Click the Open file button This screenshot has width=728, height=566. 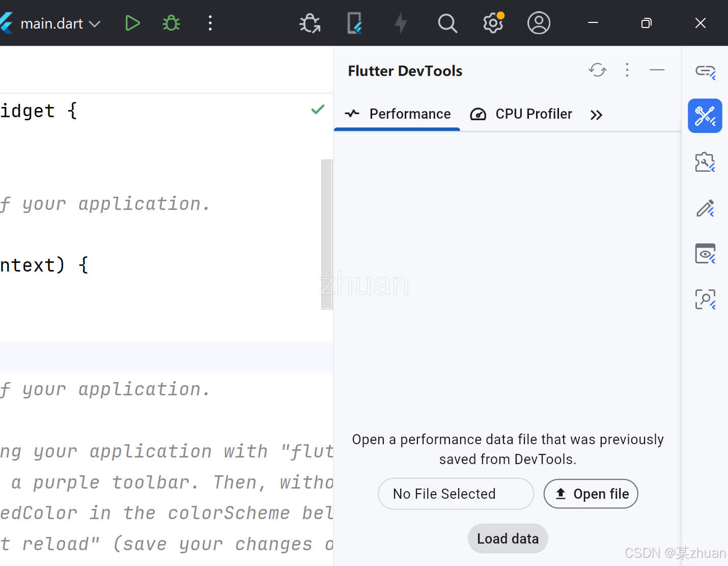pyautogui.click(x=591, y=494)
